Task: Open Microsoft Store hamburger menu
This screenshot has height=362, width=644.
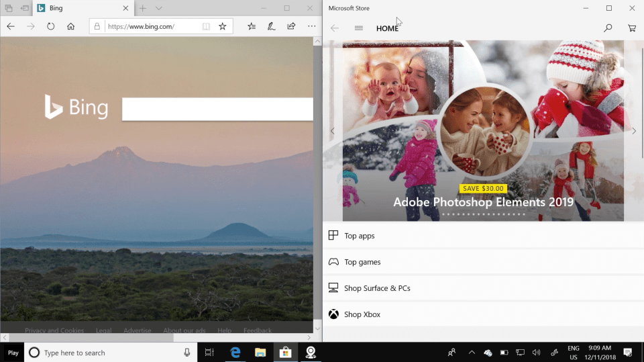Action: (358, 28)
